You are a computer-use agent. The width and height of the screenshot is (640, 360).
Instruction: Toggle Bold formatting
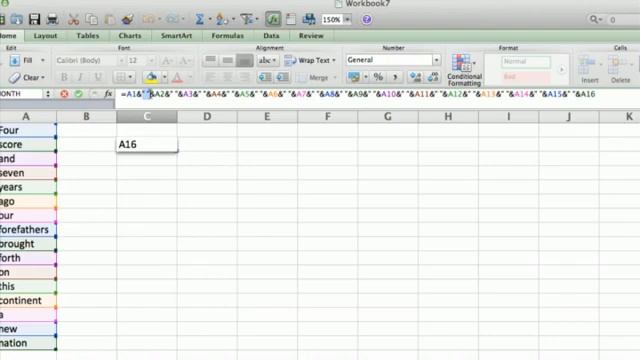point(64,77)
